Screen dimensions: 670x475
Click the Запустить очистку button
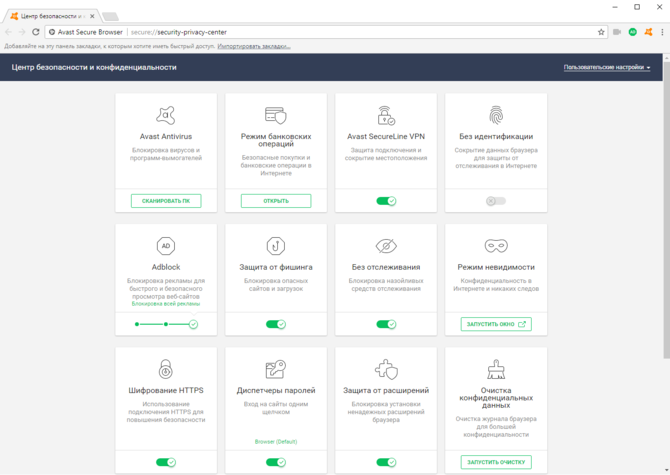pos(496,462)
